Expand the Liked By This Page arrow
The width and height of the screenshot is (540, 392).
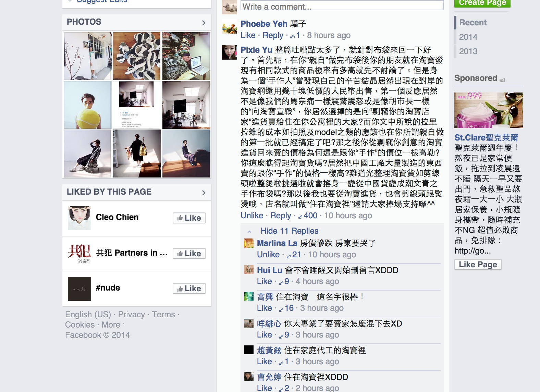point(204,193)
